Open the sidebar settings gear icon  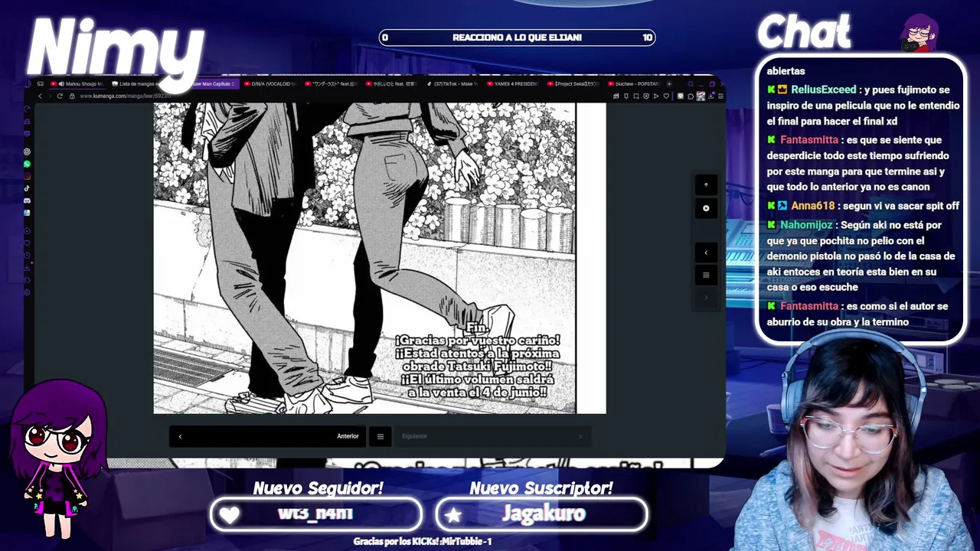coord(27,292)
